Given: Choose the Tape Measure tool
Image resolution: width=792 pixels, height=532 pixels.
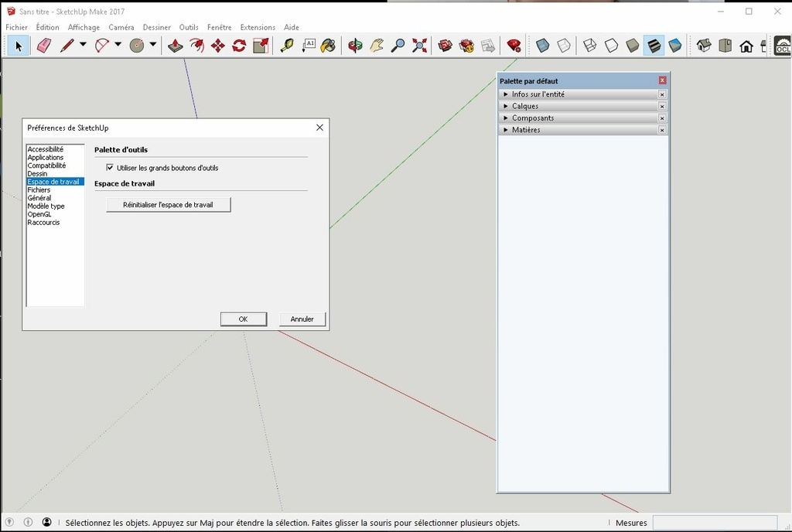Looking at the screenshot, I should tap(287, 46).
